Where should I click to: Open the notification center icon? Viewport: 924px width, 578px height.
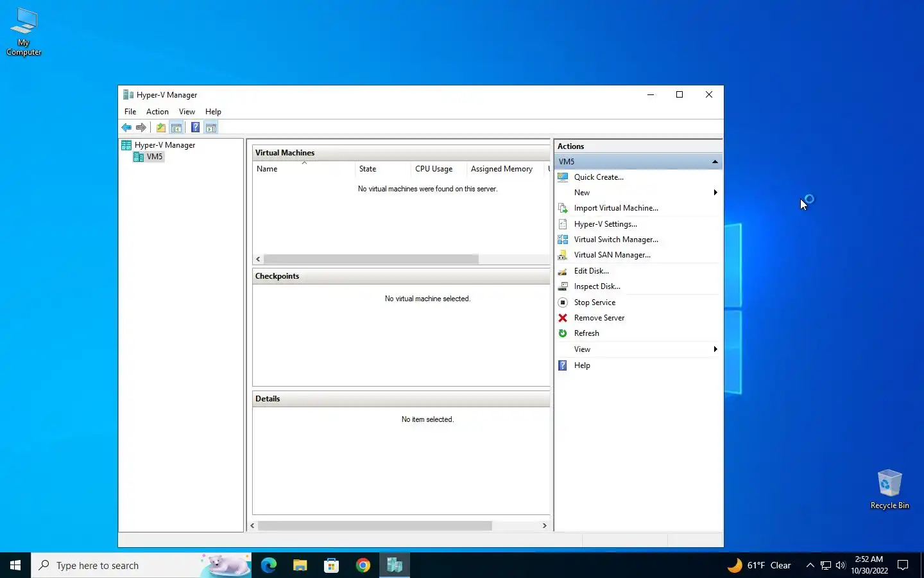click(903, 565)
